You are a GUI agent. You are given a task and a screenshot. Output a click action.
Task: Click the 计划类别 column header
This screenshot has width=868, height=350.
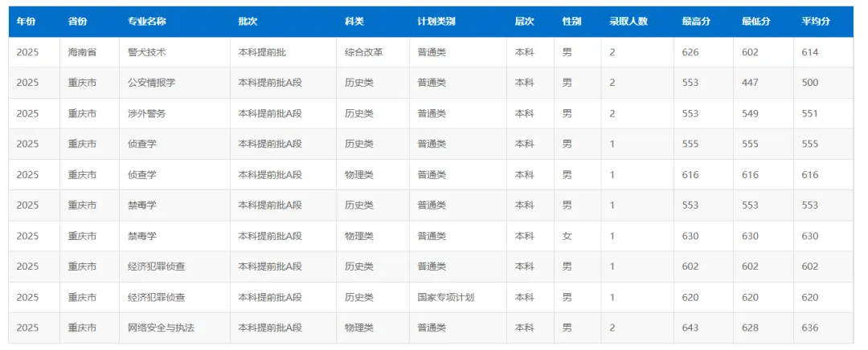[x=436, y=22]
